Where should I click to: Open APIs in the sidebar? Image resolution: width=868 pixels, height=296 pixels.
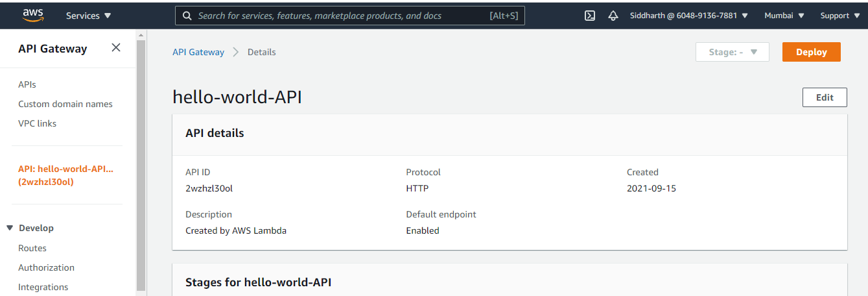pos(27,84)
